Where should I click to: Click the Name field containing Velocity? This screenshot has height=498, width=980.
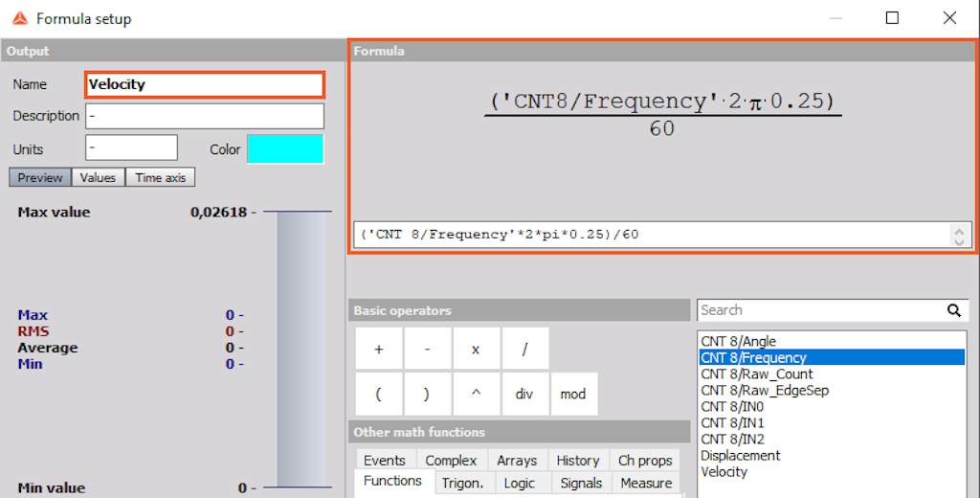pos(205,84)
